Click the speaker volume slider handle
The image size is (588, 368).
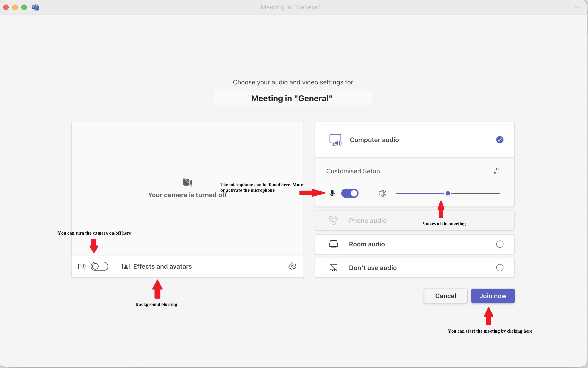click(x=448, y=193)
